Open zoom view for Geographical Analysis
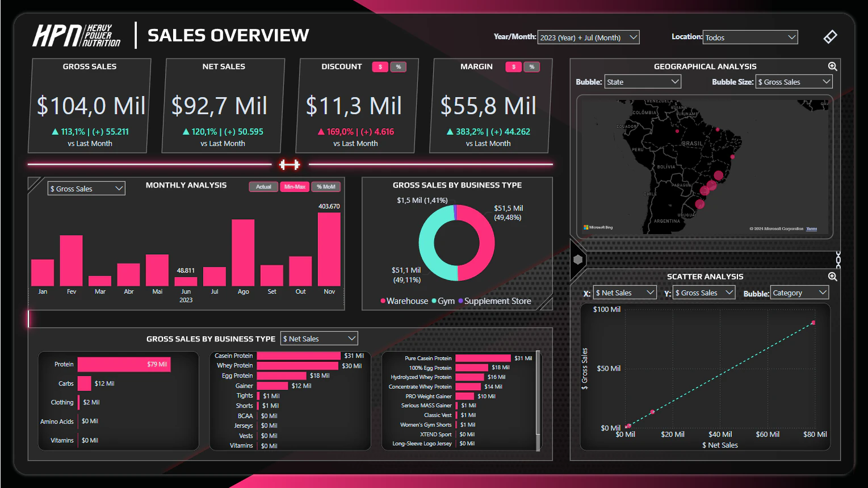868x488 pixels. [x=832, y=66]
